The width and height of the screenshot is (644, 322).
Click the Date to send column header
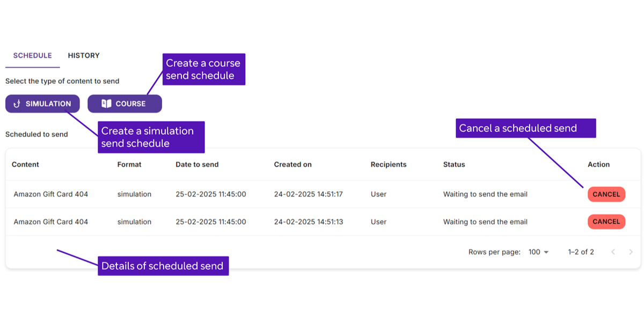click(198, 165)
